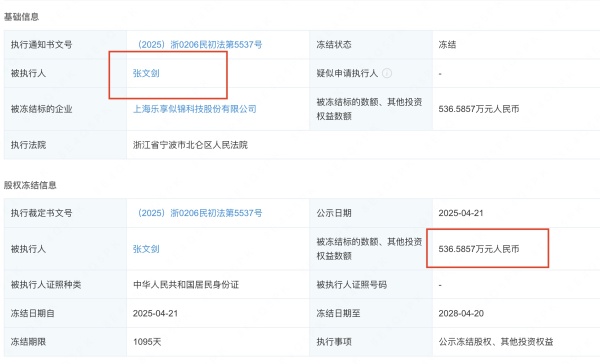
Task: Open case link beside 执行通知书文号
Action: point(199,44)
